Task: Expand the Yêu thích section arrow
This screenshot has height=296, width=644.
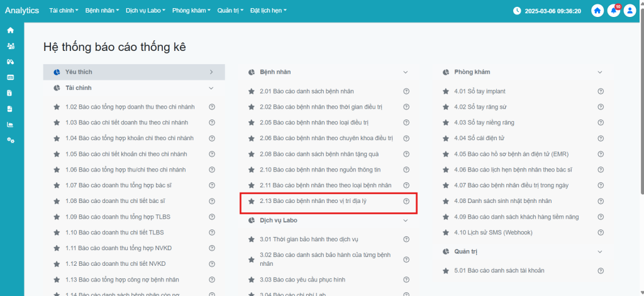Action: pos(211,72)
